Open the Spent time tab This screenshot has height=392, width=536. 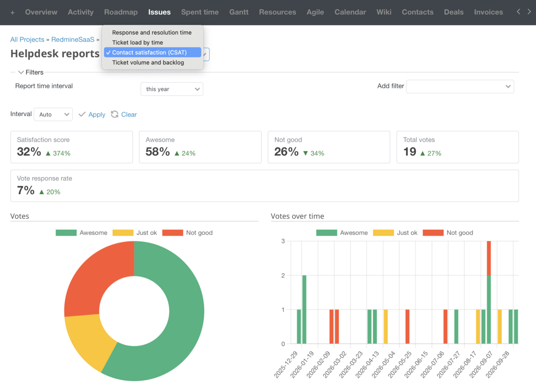[200, 12]
